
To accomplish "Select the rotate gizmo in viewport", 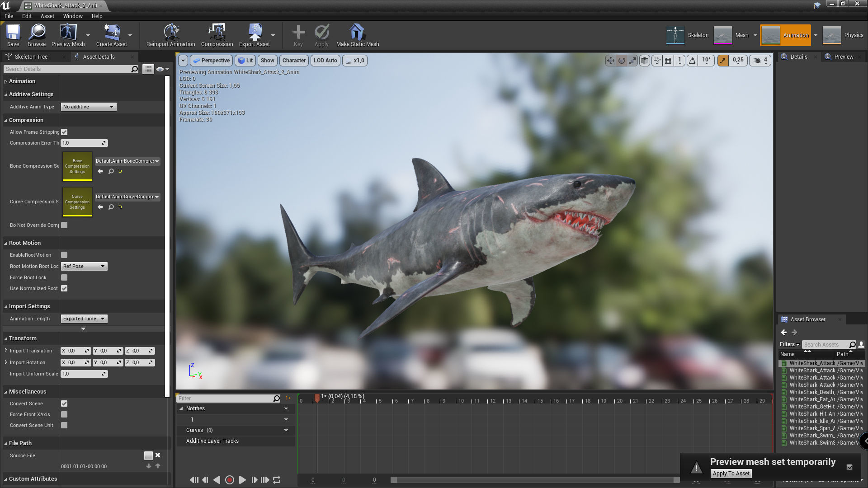I will (622, 61).
